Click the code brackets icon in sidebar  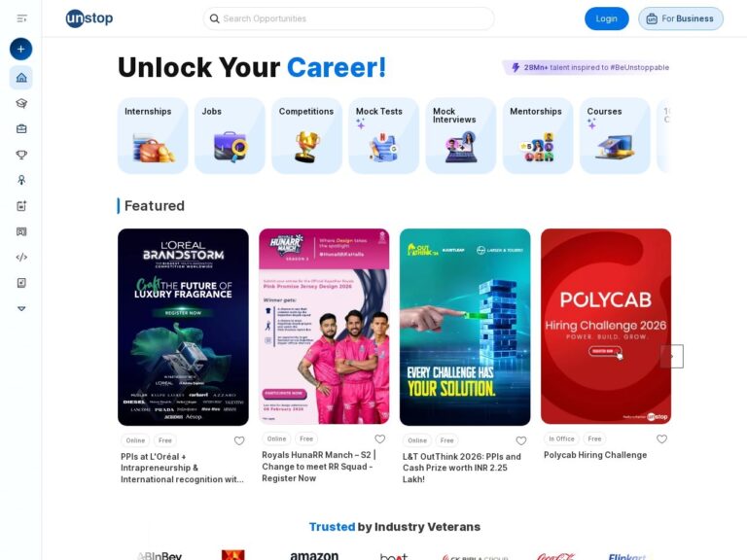tap(21, 257)
